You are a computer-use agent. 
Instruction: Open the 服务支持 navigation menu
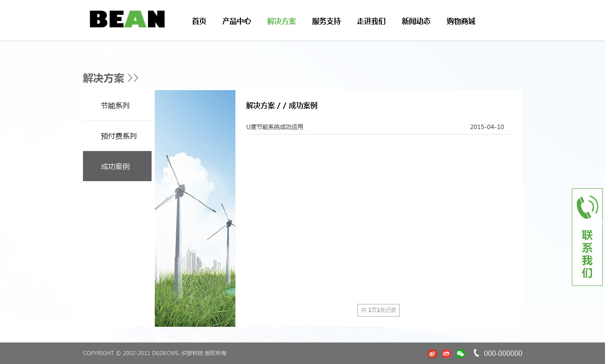point(326,21)
